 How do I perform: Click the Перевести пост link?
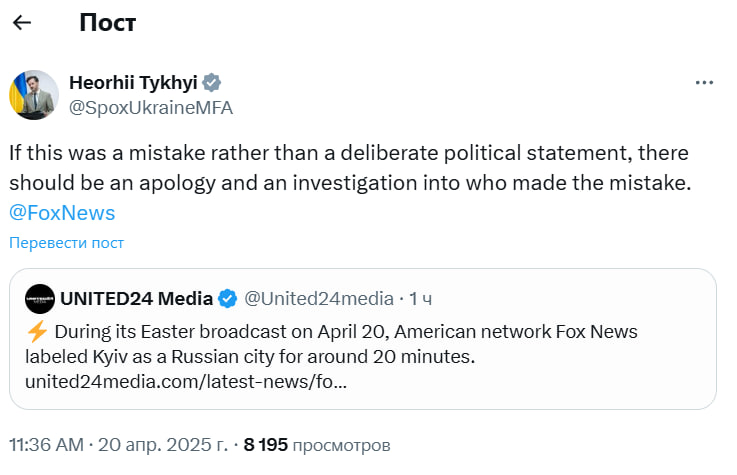[66, 243]
